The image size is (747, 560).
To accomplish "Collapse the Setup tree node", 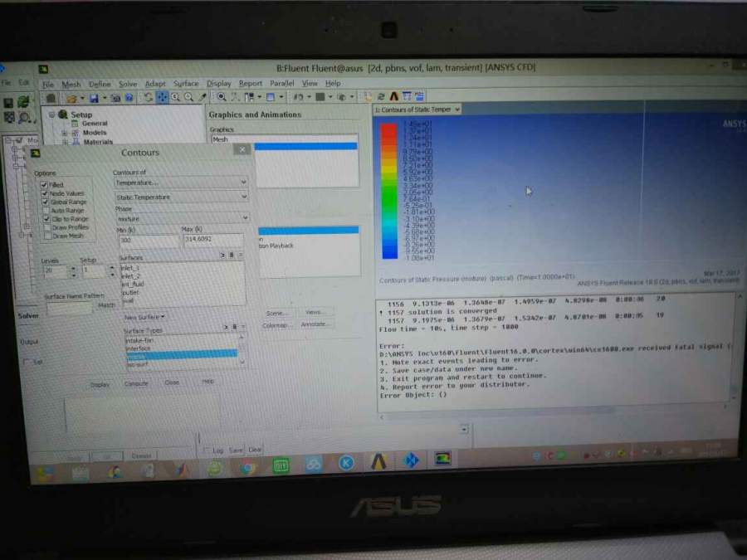I will (52, 114).
